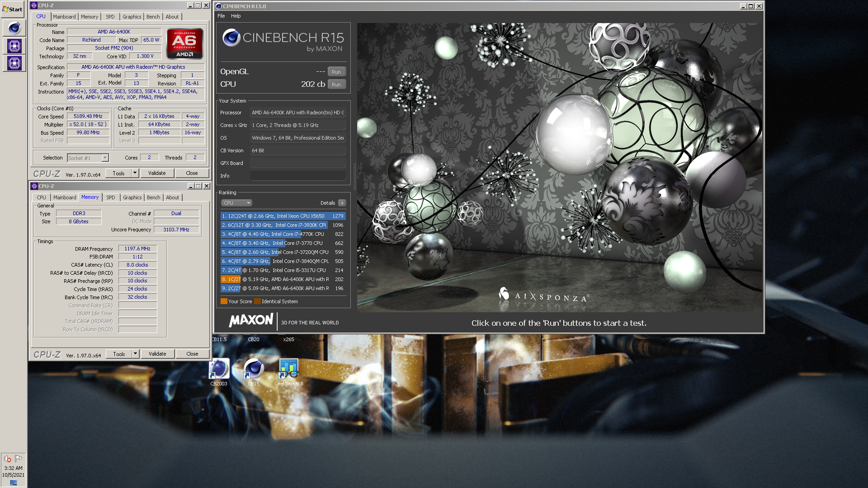Select ranking row 6 Core i7-3840QM
The image size is (868, 488).
(x=283, y=261)
